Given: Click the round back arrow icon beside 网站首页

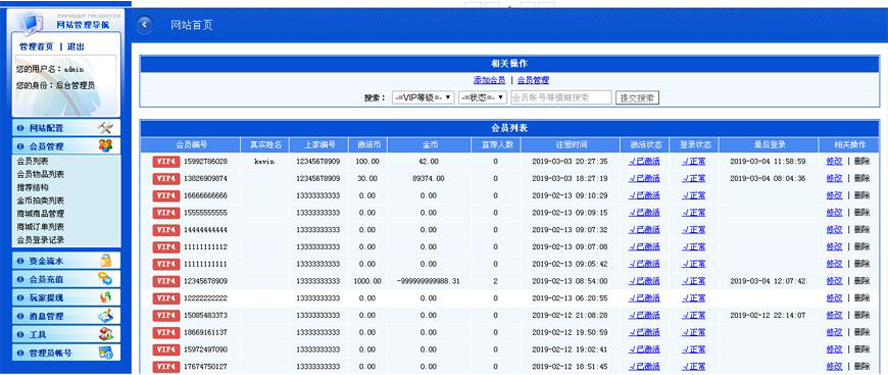Looking at the screenshot, I should click(x=144, y=24).
